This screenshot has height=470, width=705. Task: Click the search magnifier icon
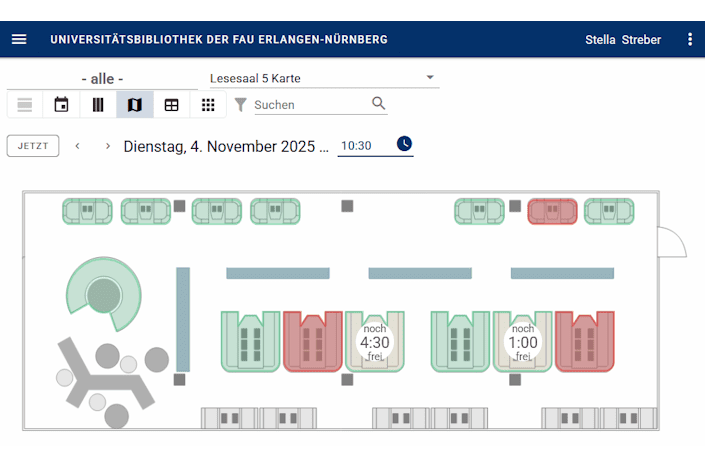tap(378, 103)
